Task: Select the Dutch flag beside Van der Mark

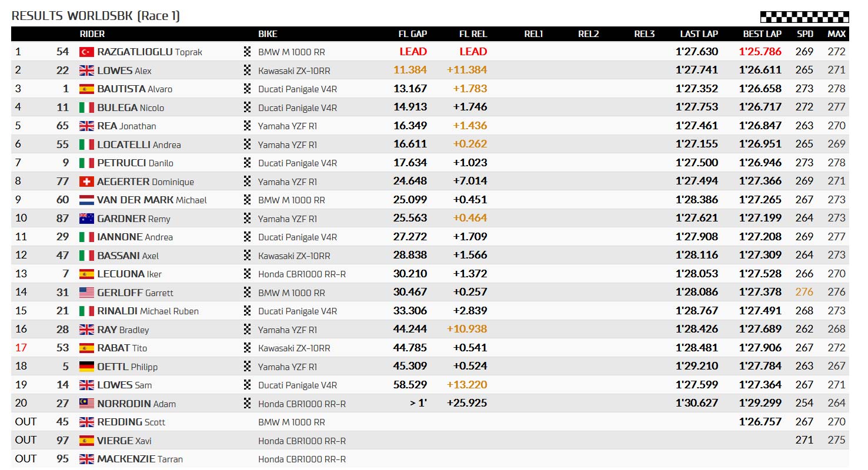Action: click(x=86, y=200)
